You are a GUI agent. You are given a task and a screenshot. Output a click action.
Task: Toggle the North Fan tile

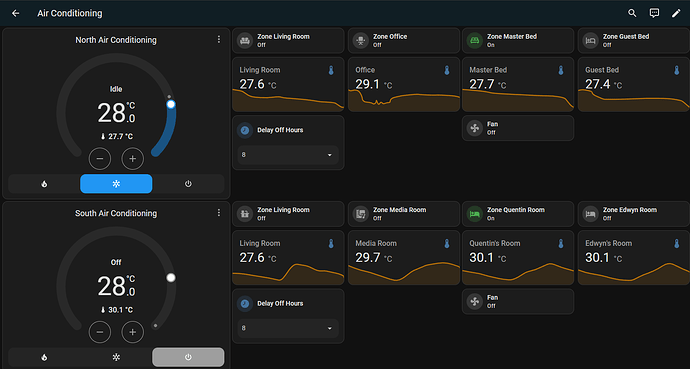pyautogui.click(x=518, y=128)
